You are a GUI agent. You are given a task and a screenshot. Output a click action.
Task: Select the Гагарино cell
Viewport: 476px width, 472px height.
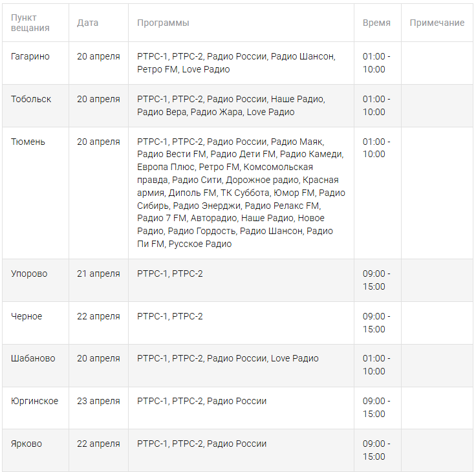30,56
